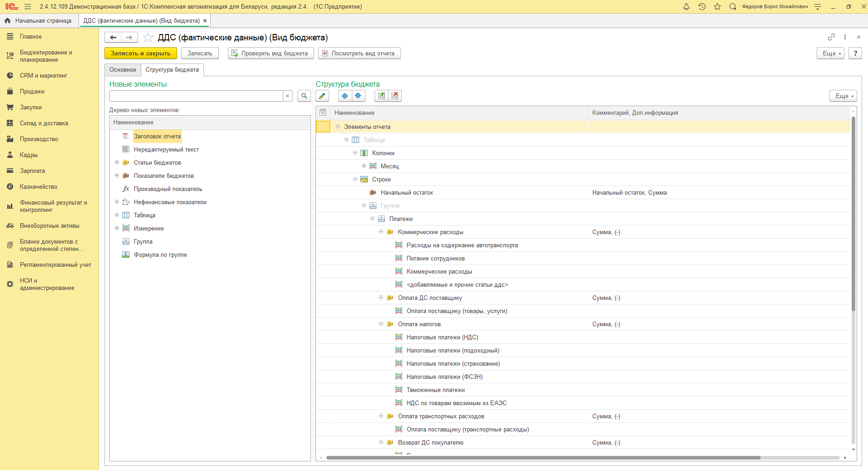Click Проверить вид бюджета button
868x470 pixels.
point(271,53)
